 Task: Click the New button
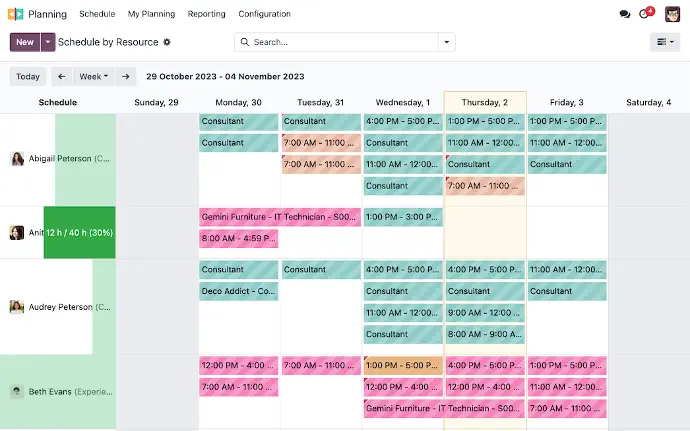pos(25,42)
